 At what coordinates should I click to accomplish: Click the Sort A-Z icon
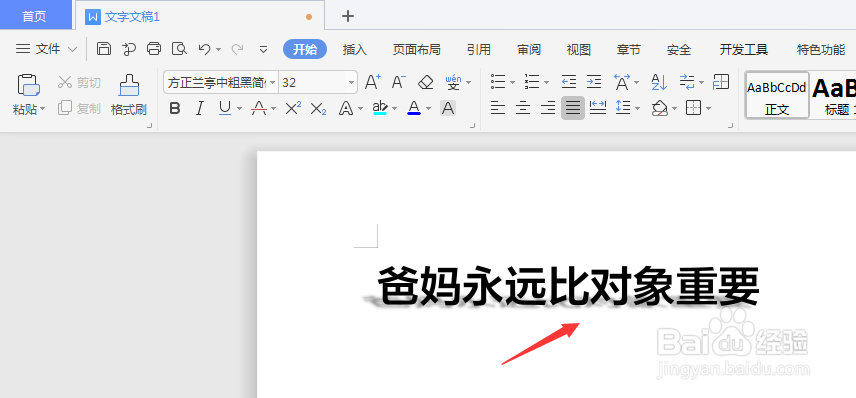pyautogui.click(x=659, y=82)
